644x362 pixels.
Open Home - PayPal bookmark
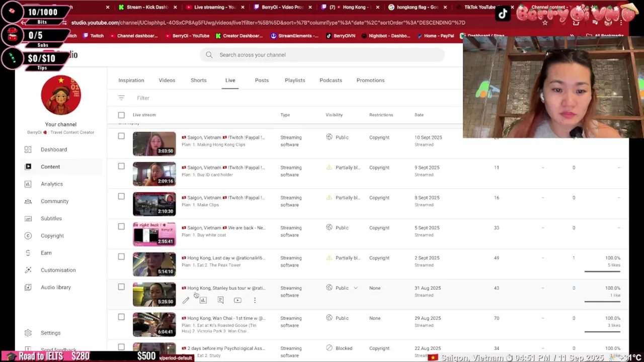(x=435, y=36)
